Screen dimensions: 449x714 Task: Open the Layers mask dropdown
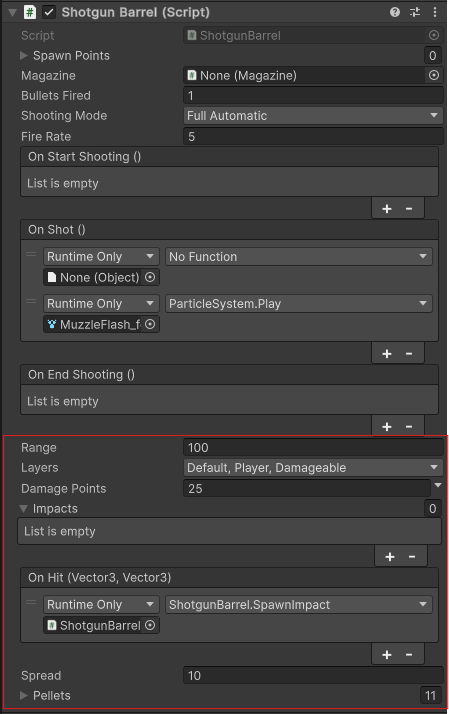[x=313, y=468]
